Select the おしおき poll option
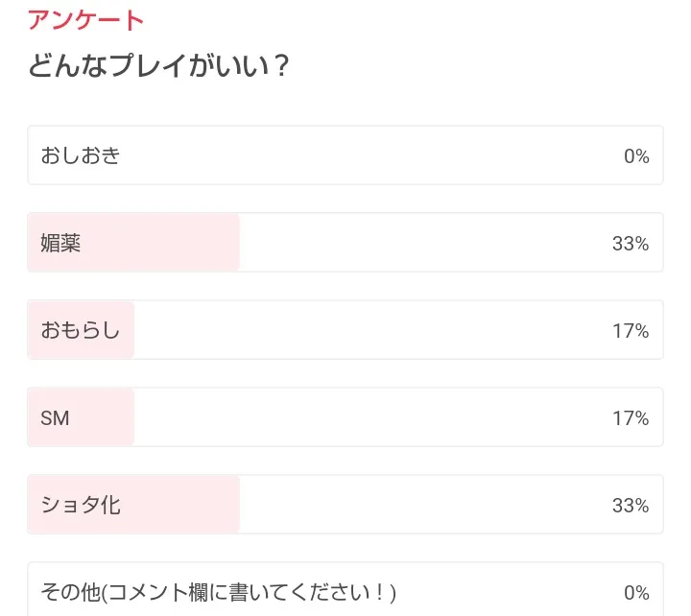The height and width of the screenshot is (616, 691). tap(81, 155)
